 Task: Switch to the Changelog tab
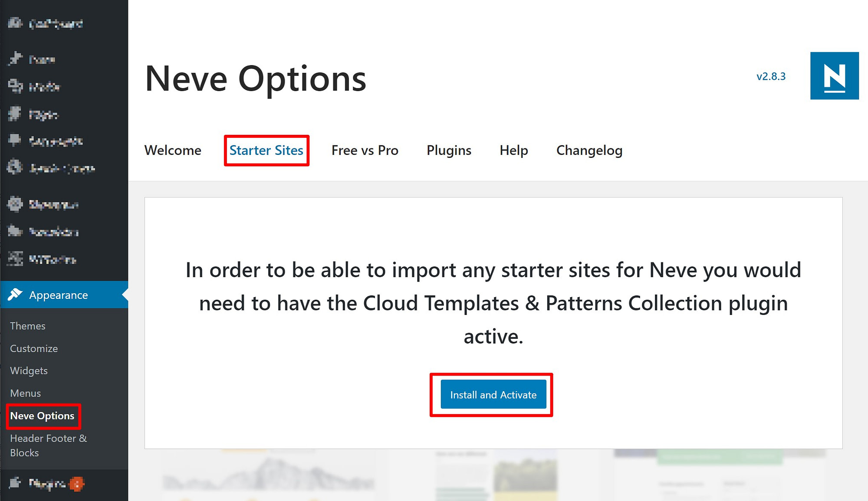tap(589, 150)
